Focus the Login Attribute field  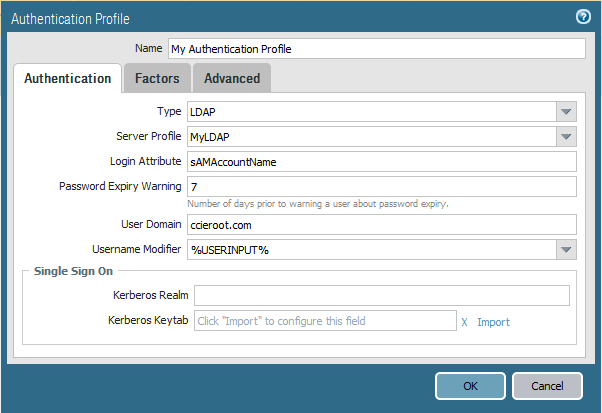tap(381, 161)
